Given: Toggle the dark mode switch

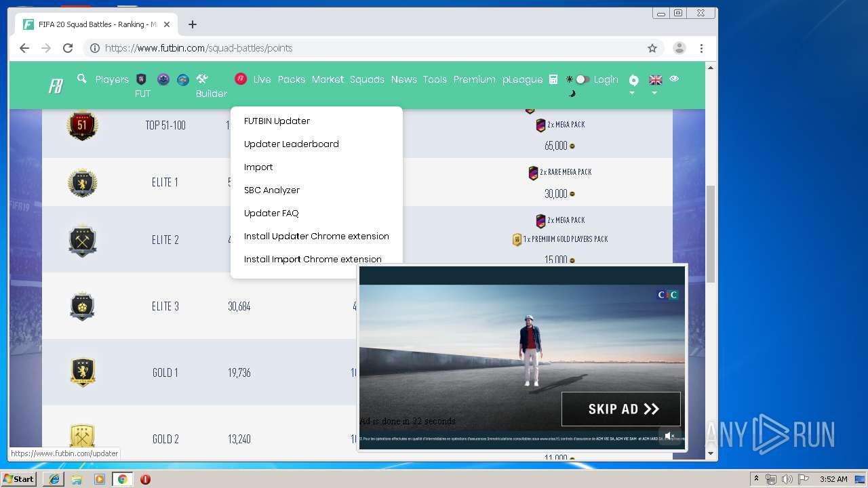Looking at the screenshot, I should click(581, 79).
